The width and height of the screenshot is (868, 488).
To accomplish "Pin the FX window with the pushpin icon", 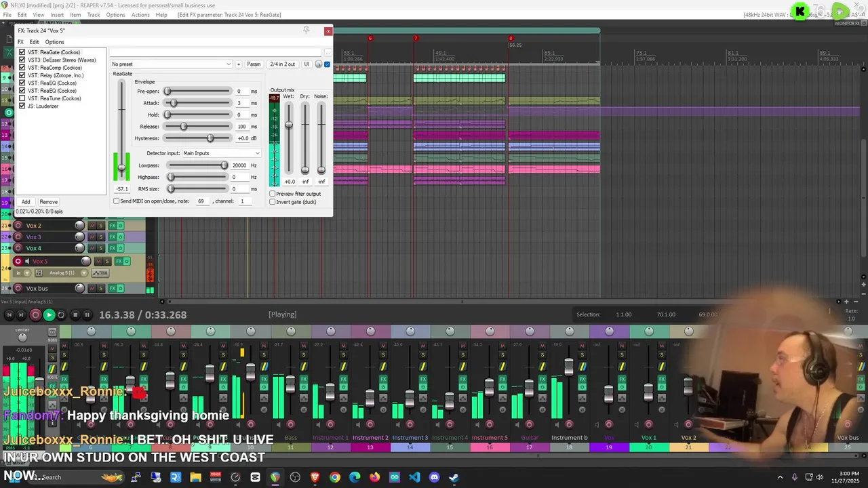I will point(306,30).
